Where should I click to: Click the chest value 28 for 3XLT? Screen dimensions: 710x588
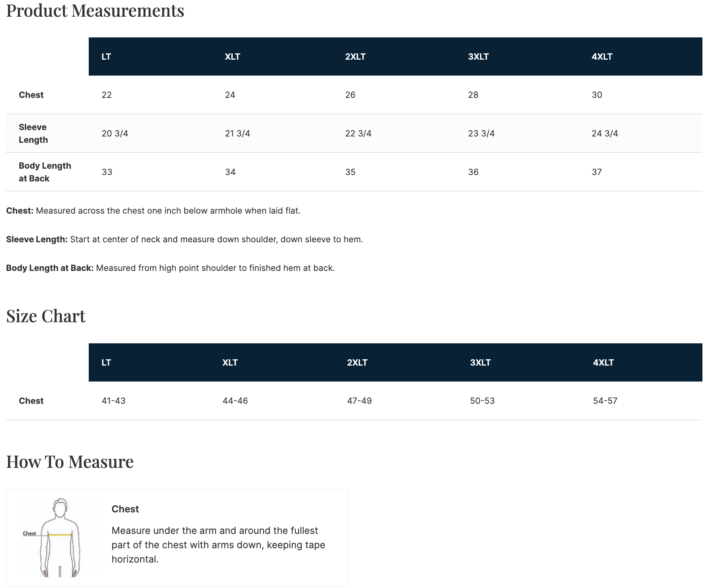click(473, 95)
